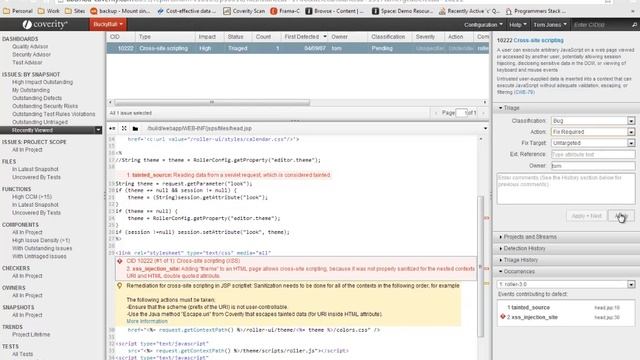This screenshot has height=360, width=640.
Task: Click the folder icon in code toolbar
Action: coord(136,129)
